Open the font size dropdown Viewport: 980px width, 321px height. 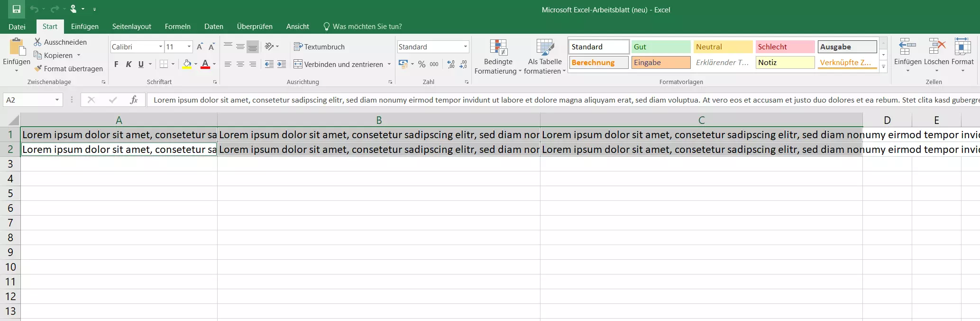click(189, 47)
